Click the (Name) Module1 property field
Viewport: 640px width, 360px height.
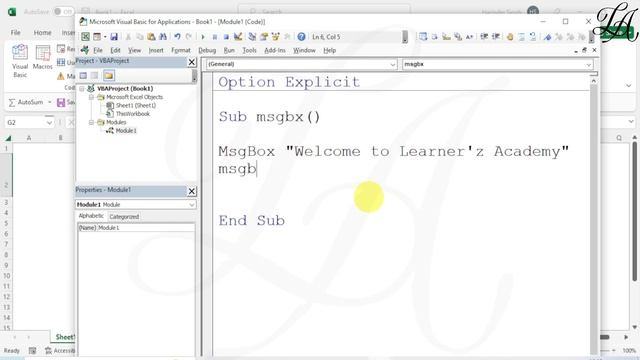(136, 228)
